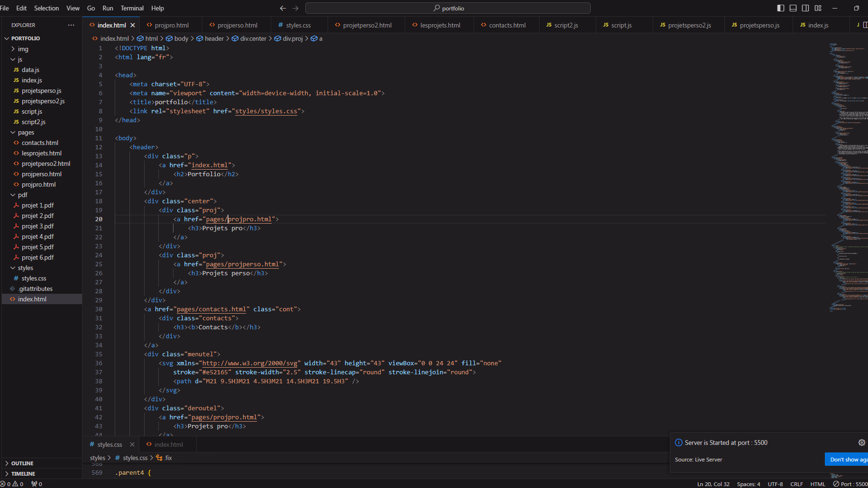Open Explorer's More Actions ellipsis icon

[x=71, y=25]
